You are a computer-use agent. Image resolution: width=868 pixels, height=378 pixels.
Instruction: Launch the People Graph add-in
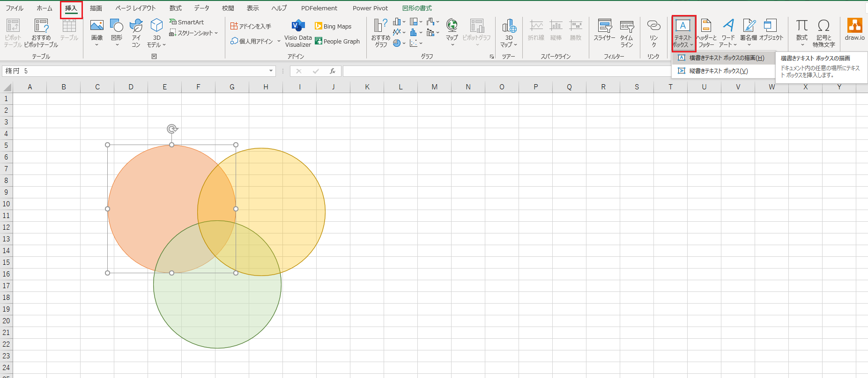point(337,41)
